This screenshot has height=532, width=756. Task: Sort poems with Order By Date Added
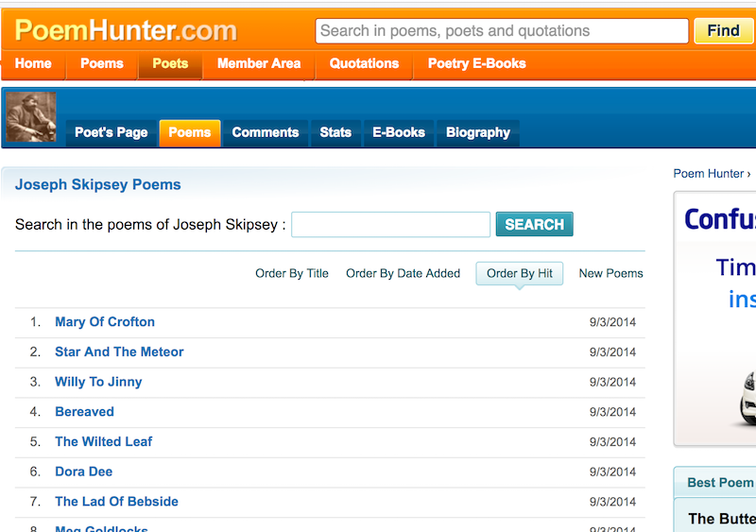point(403,273)
